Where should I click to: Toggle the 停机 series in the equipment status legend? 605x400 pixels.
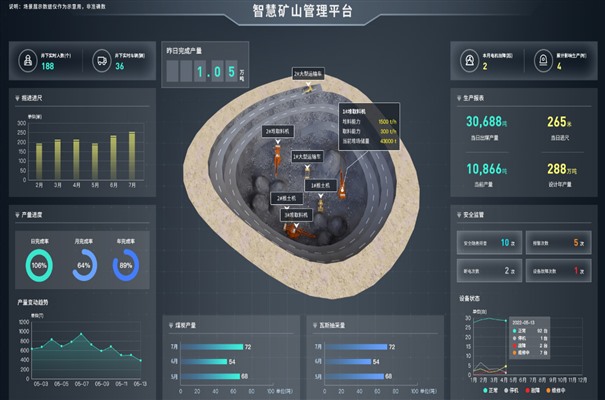511,390
